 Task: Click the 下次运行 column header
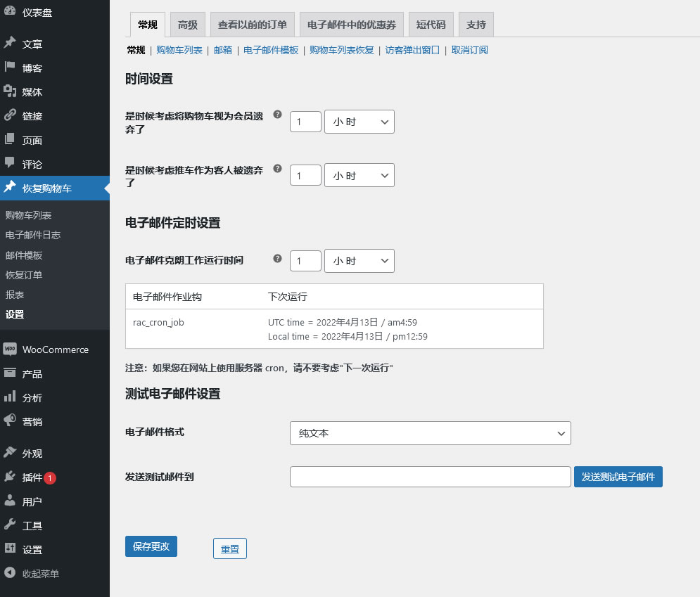click(288, 297)
